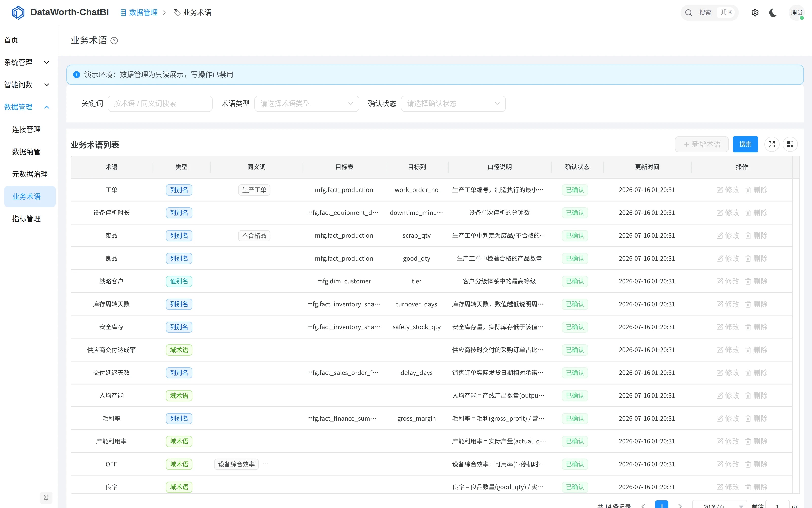Click 生产工单 synonym tag

tap(254, 190)
